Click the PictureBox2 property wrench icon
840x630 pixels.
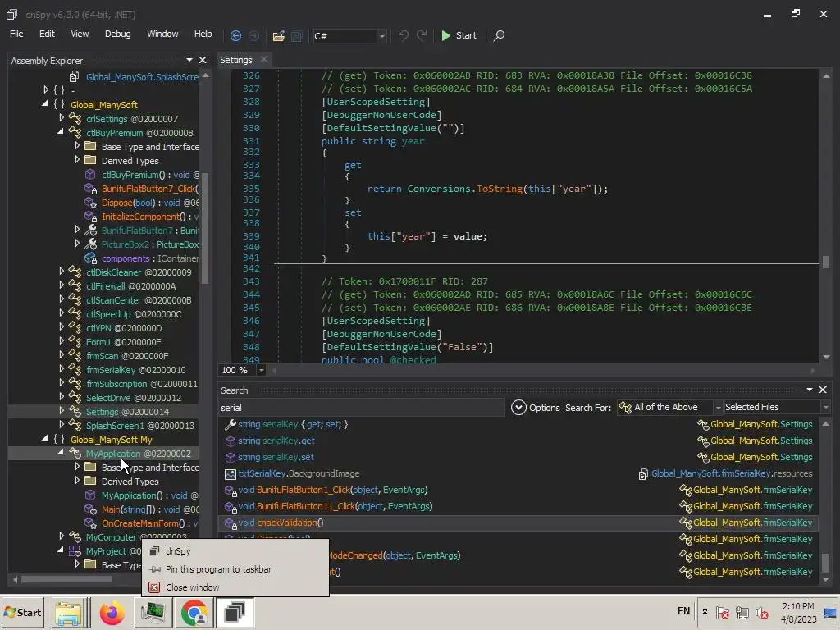(x=90, y=244)
